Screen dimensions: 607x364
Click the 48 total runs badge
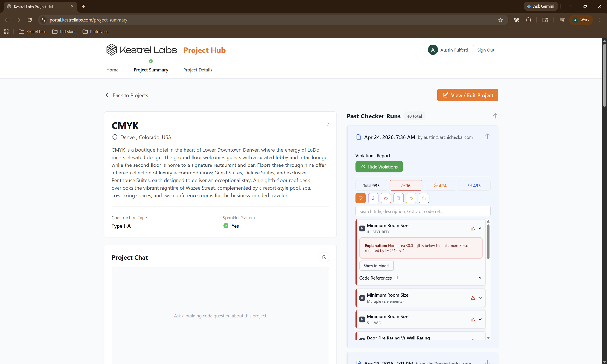click(x=414, y=116)
